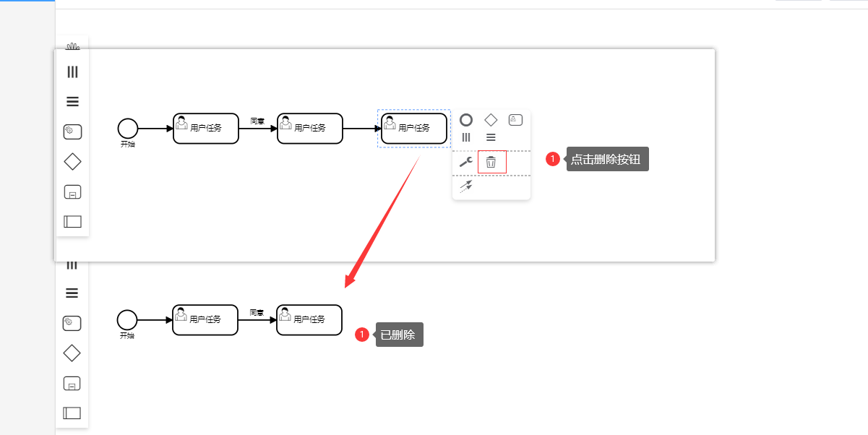Click the wrench change-type icon

pos(466,162)
